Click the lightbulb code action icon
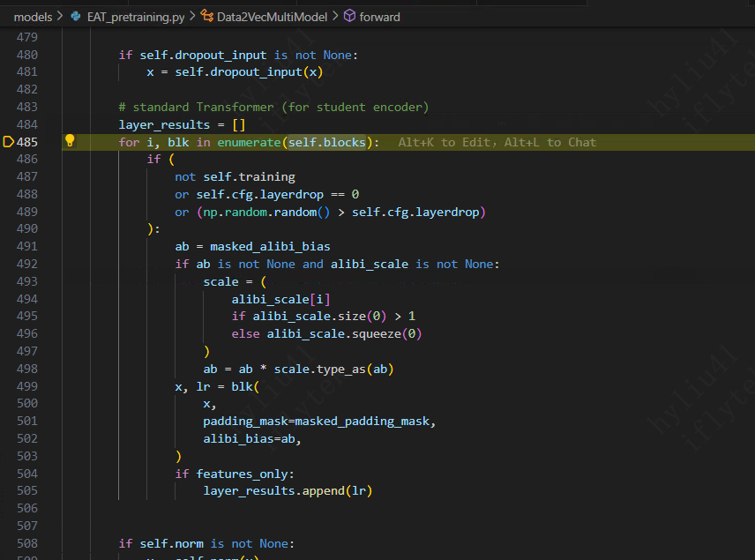Screen dimensions: 755x560 (x=70, y=140)
